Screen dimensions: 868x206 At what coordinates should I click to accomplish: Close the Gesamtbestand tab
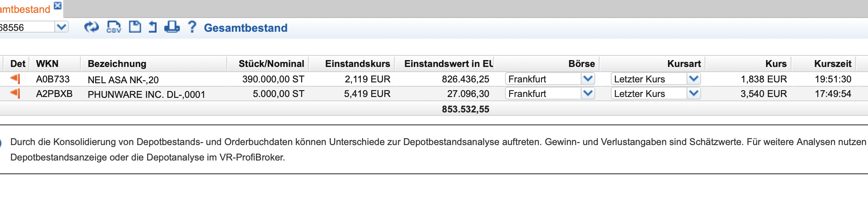coord(58,6)
